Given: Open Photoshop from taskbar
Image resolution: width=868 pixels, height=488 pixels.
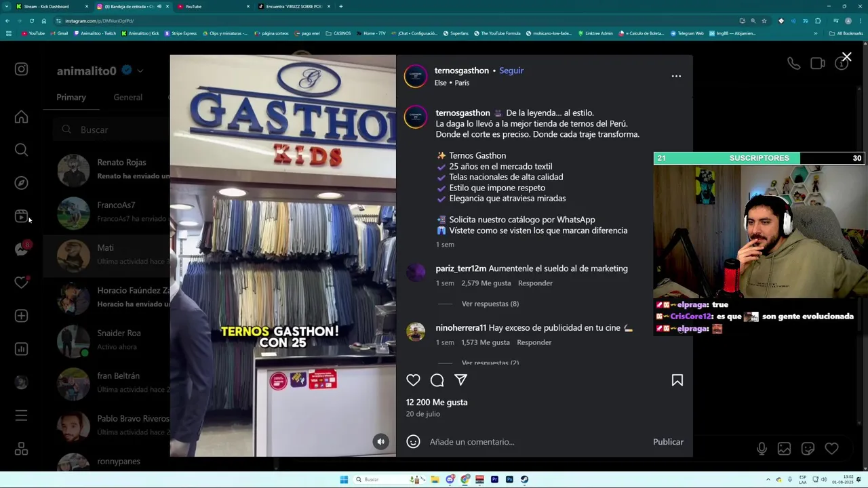Looking at the screenshot, I should (x=509, y=479).
